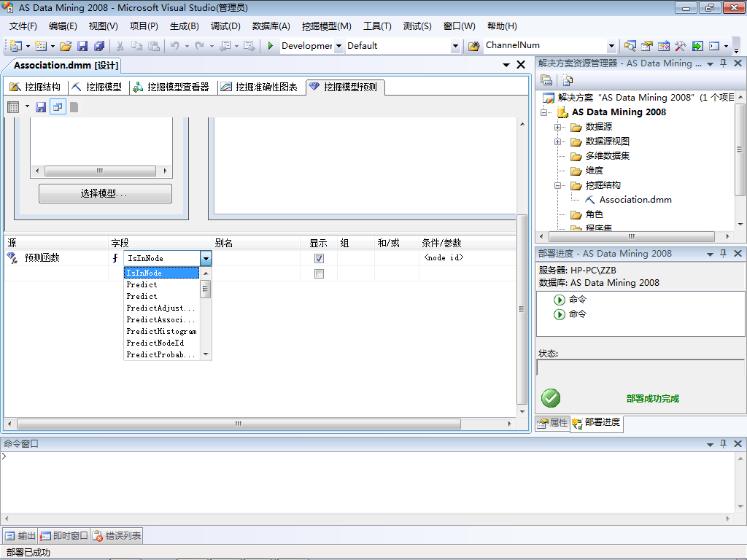
Task: Open the Toolbox wrench icon in toolbar
Action: coord(680,46)
